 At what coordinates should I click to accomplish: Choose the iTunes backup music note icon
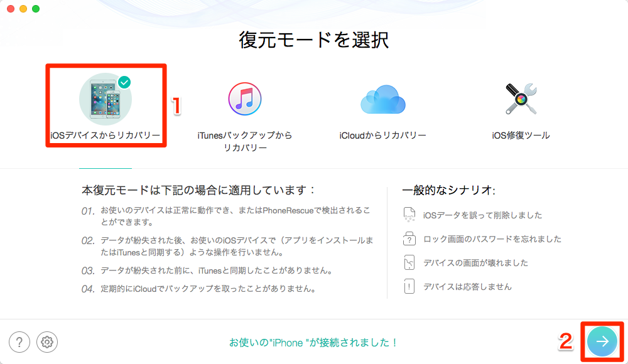coord(245,99)
